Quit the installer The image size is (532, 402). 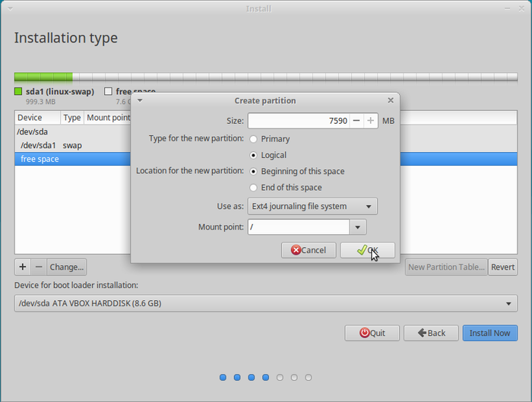point(372,333)
